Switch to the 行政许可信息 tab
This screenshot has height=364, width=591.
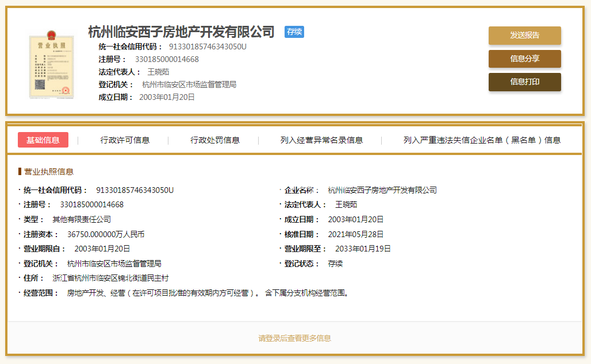pos(125,140)
